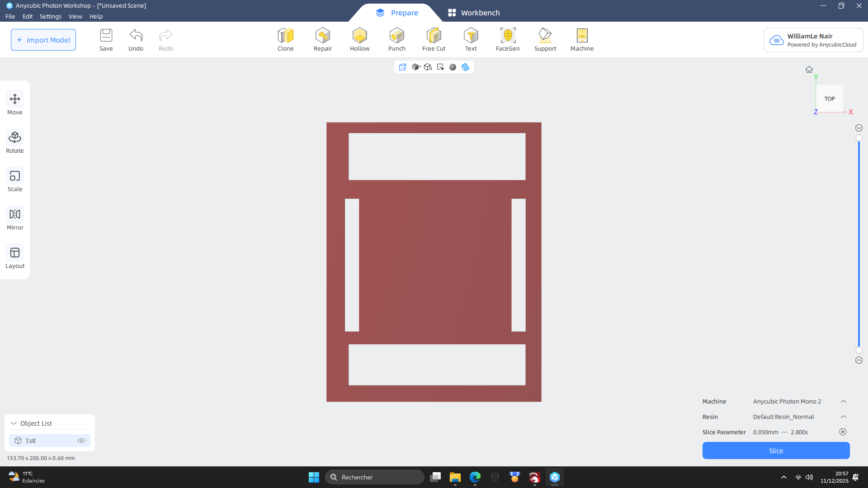The height and width of the screenshot is (488, 868).
Task: Open the Punch tool
Action: coord(397,40)
